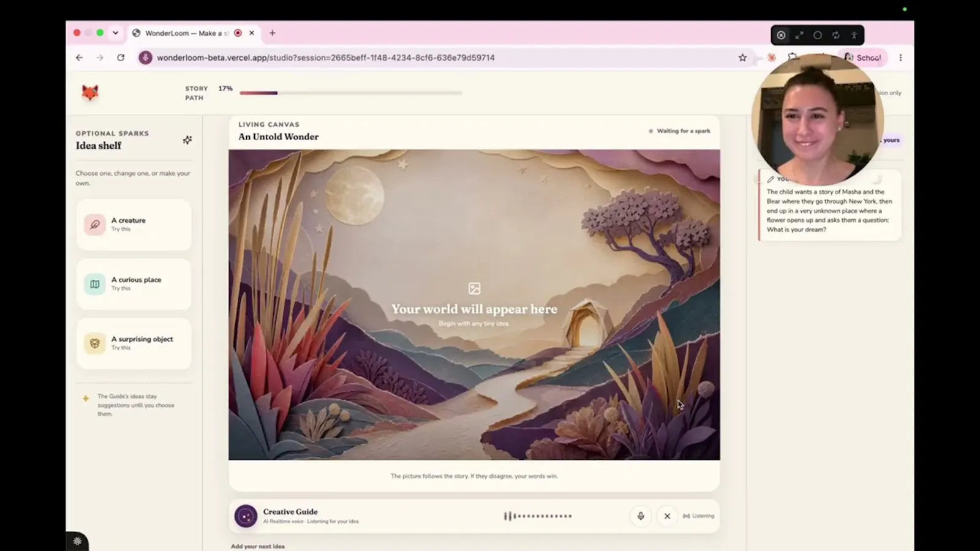This screenshot has width=980, height=551.
Task: Choose the A curious place idea card
Action: coord(134,284)
